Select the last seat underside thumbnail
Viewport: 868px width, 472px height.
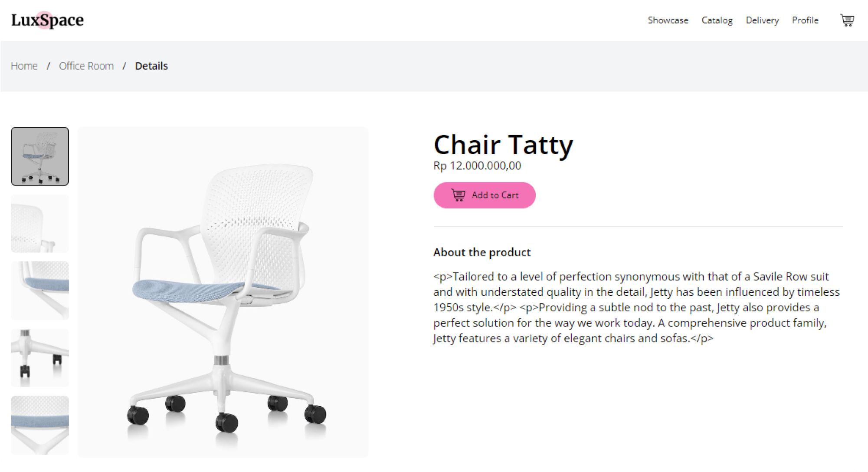(x=40, y=425)
